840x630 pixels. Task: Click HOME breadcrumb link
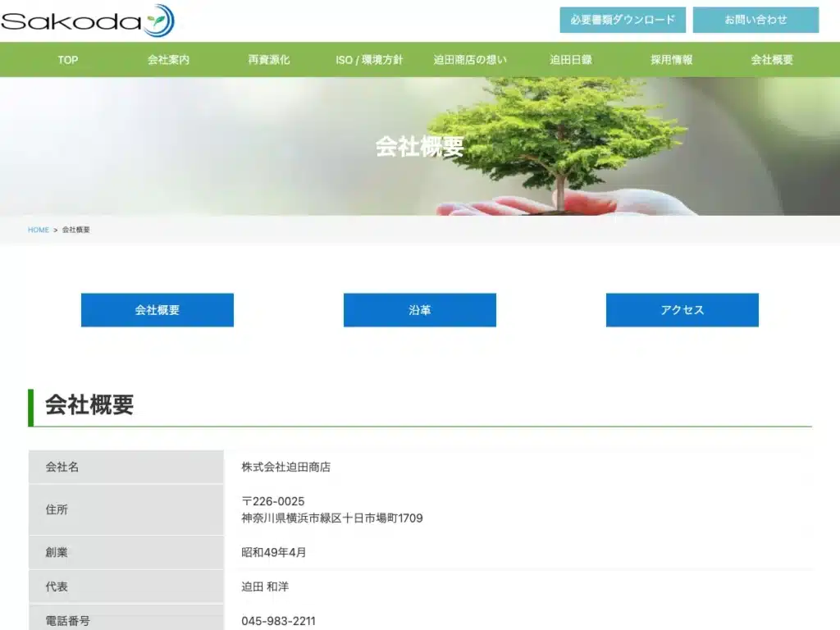click(x=38, y=230)
